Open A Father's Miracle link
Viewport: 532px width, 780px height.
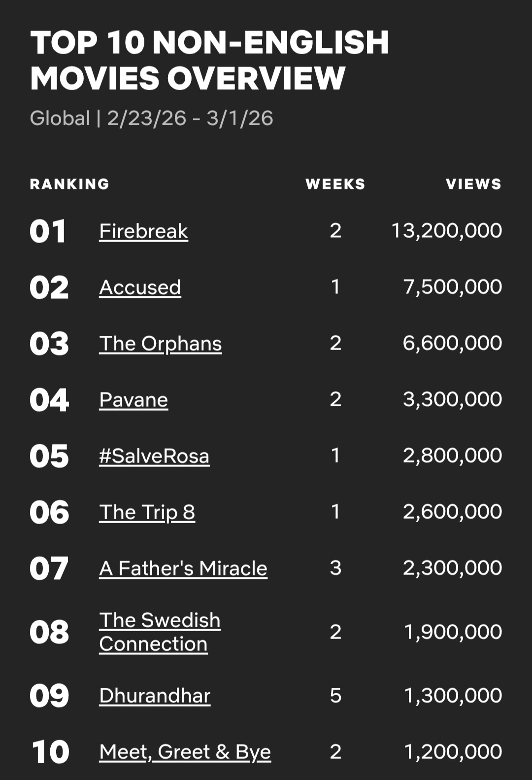point(183,568)
